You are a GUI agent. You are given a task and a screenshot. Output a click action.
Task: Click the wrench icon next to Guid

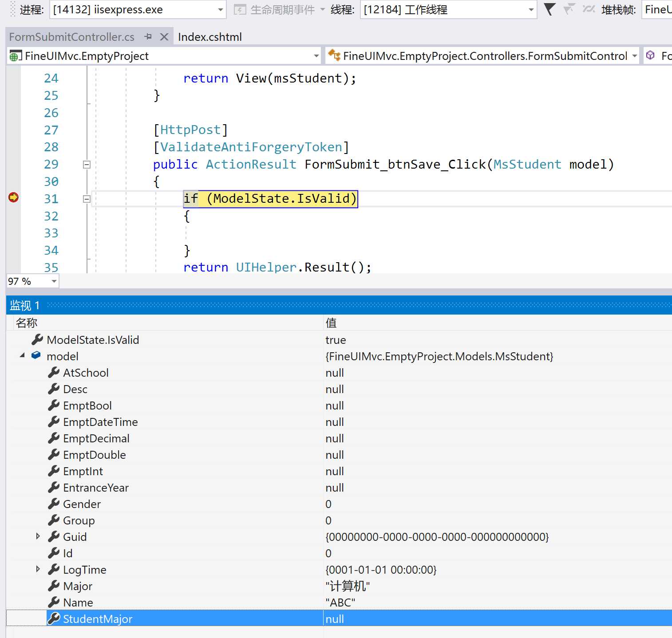pyautogui.click(x=54, y=536)
